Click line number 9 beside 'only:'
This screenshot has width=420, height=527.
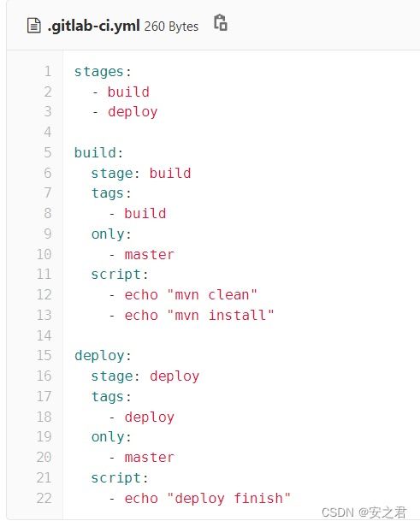(x=48, y=234)
